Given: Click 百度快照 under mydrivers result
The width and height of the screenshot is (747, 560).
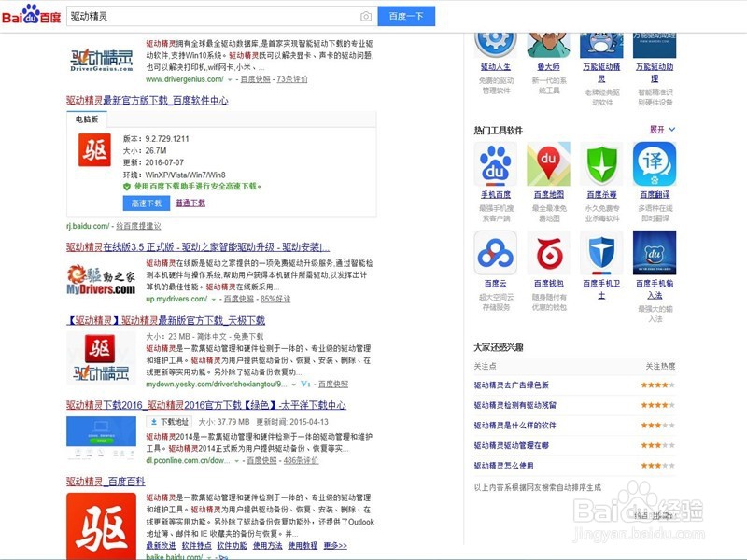Looking at the screenshot, I should [239, 299].
